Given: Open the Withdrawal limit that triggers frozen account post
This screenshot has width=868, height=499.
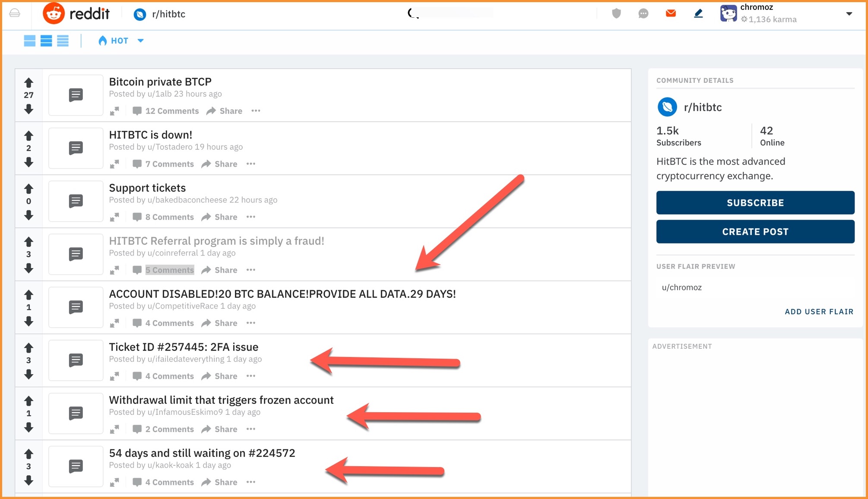Looking at the screenshot, I should pyautogui.click(x=221, y=400).
